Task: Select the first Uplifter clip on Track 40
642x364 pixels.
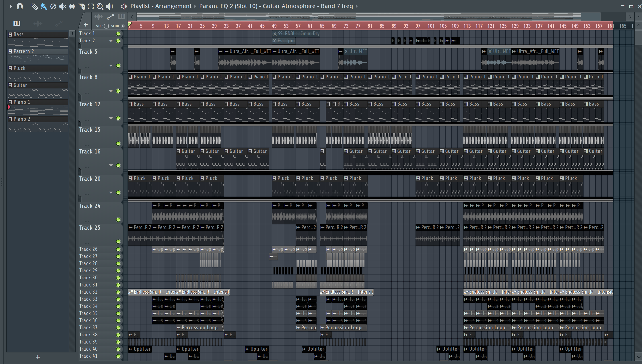Action: 140,349
